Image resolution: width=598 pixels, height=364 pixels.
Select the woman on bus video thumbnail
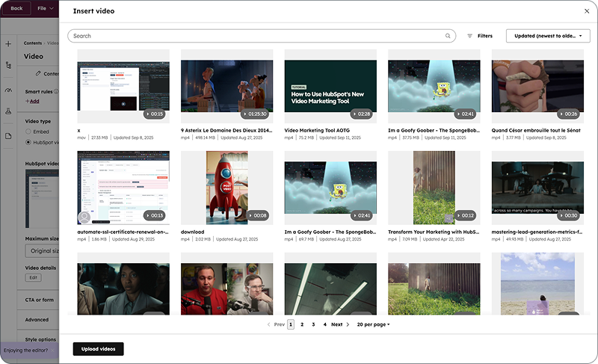(123, 289)
